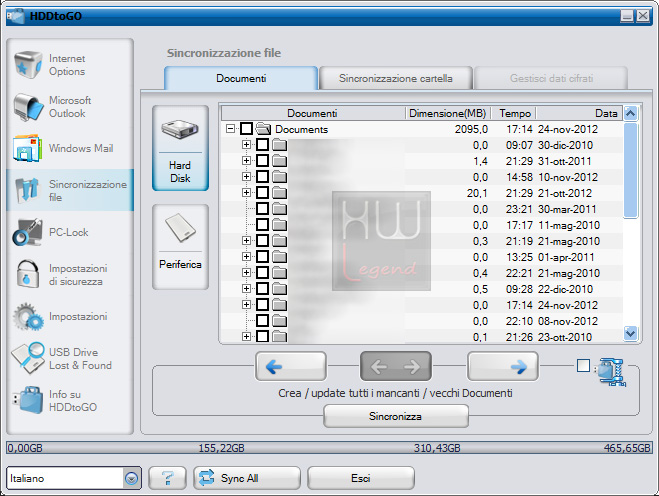
Task: Expand the folder at 17:14 with 0,0 size
Action: pyautogui.click(x=247, y=304)
